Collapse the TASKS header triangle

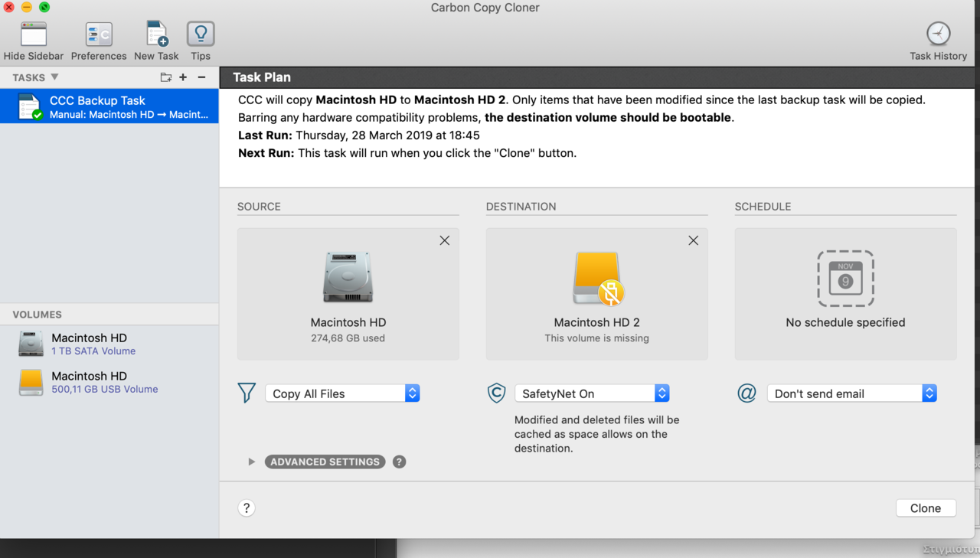54,77
